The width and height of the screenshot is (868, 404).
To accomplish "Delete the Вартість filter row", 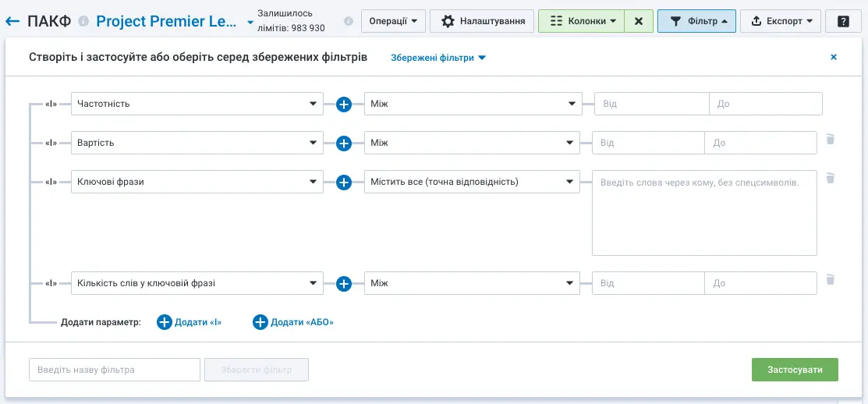I will point(831,140).
